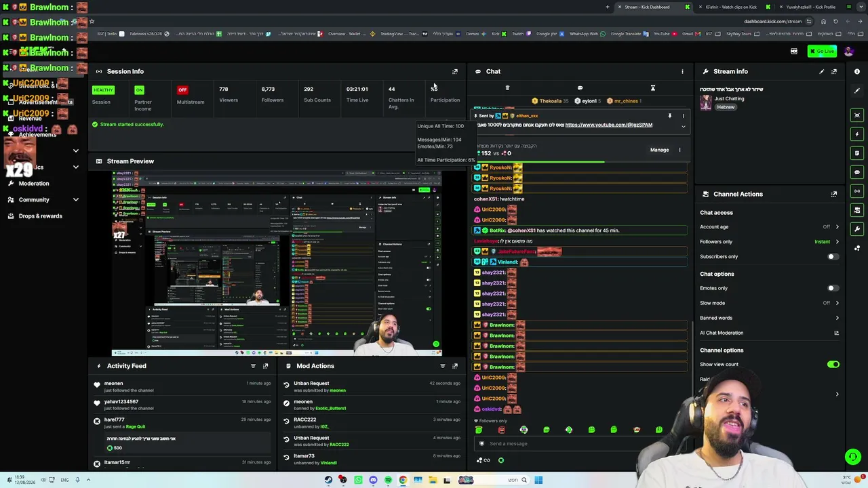Click the BotRix watch time message
Image resolution: width=868 pixels, height=488 pixels.
(x=581, y=230)
